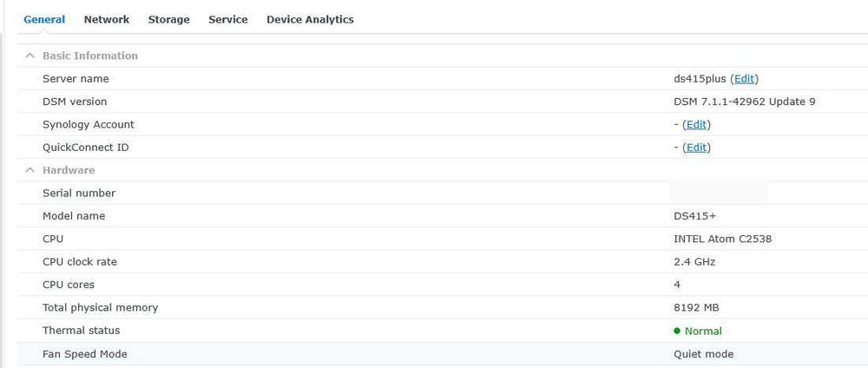Open the Network tab
868x368 pixels.
(107, 19)
